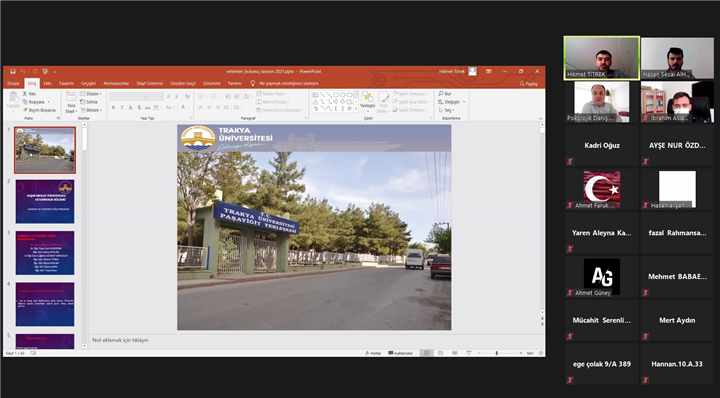Toggle the Açıklamalar comments pane

pos(401,353)
